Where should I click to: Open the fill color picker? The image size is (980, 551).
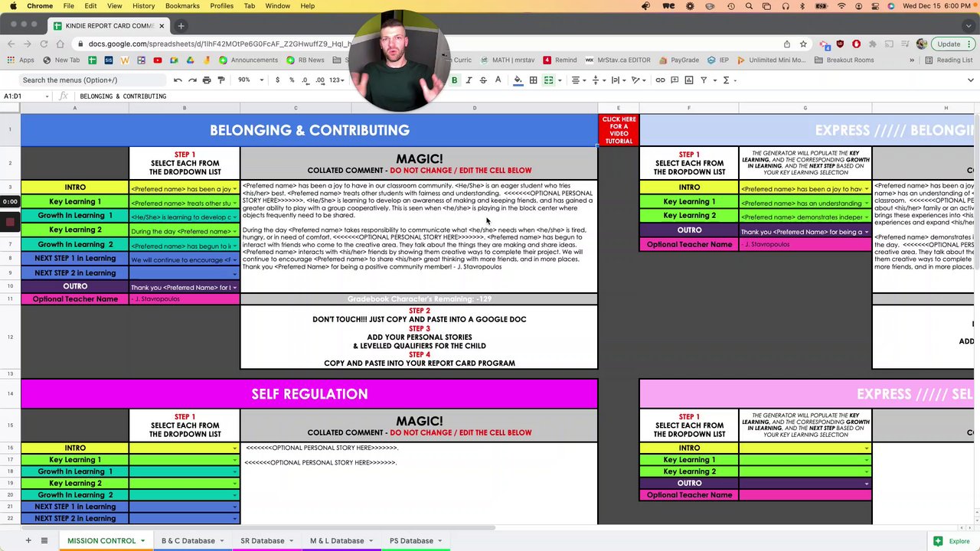(x=518, y=80)
